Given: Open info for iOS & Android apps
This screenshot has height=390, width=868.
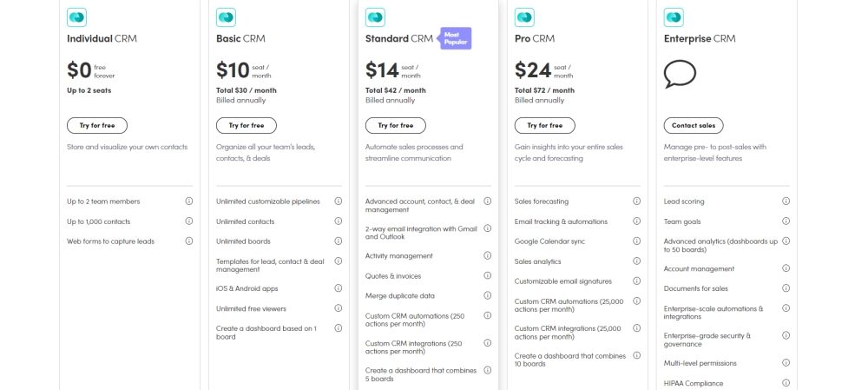Looking at the screenshot, I should 338,288.
